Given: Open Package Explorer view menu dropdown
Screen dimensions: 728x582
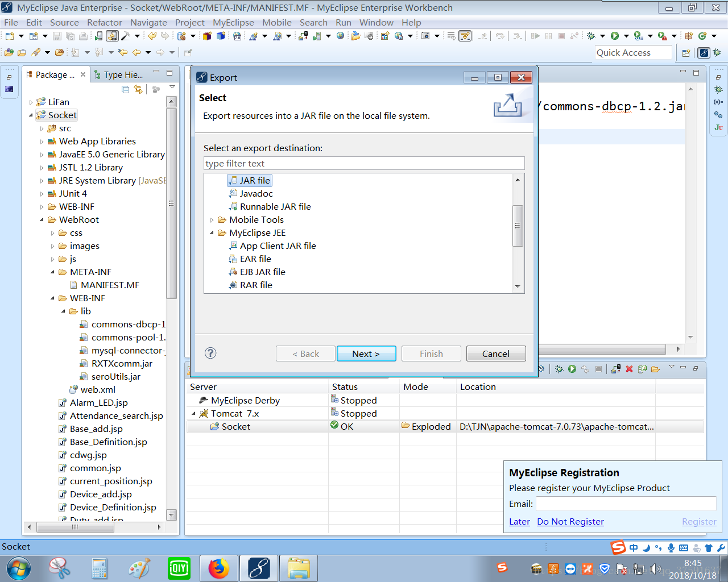Looking at the screenshot, I should point(172,87).
